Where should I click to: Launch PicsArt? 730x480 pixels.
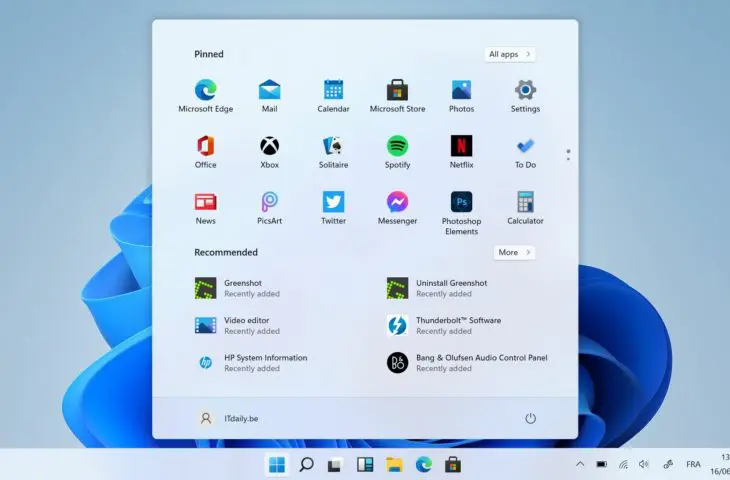coord(270,208)
